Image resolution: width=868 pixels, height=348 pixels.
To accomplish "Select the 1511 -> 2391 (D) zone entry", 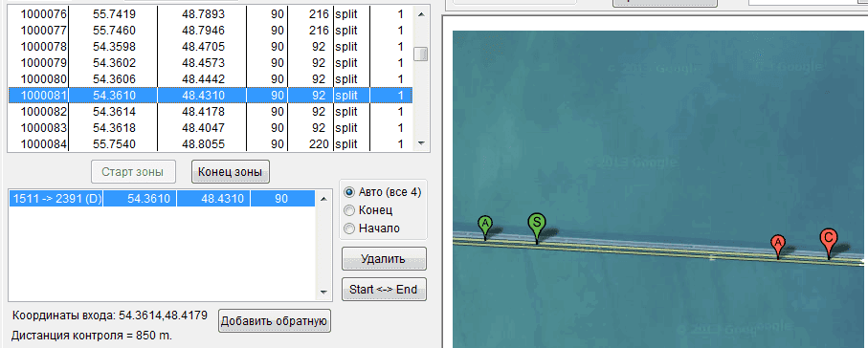I will click(x=162, y=199).
